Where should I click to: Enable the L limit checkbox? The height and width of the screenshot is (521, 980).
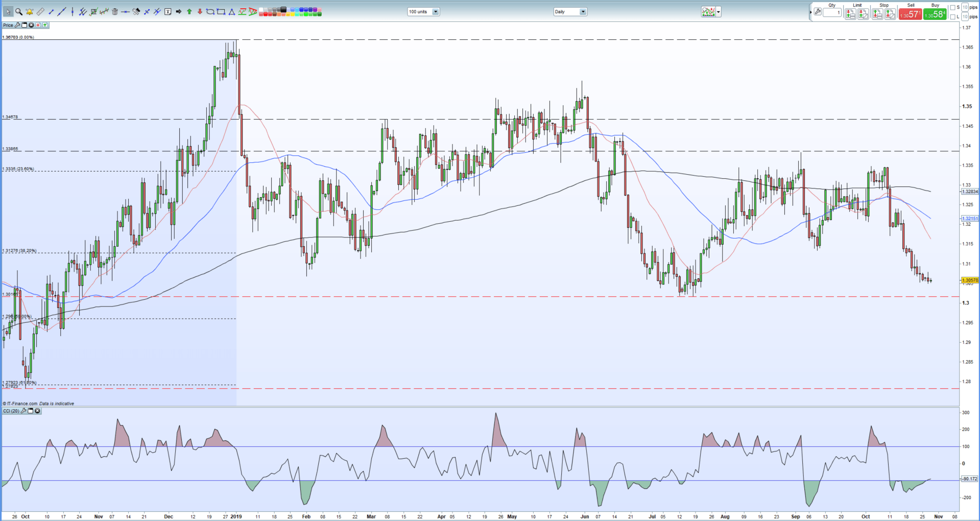(x=953, y=17)
